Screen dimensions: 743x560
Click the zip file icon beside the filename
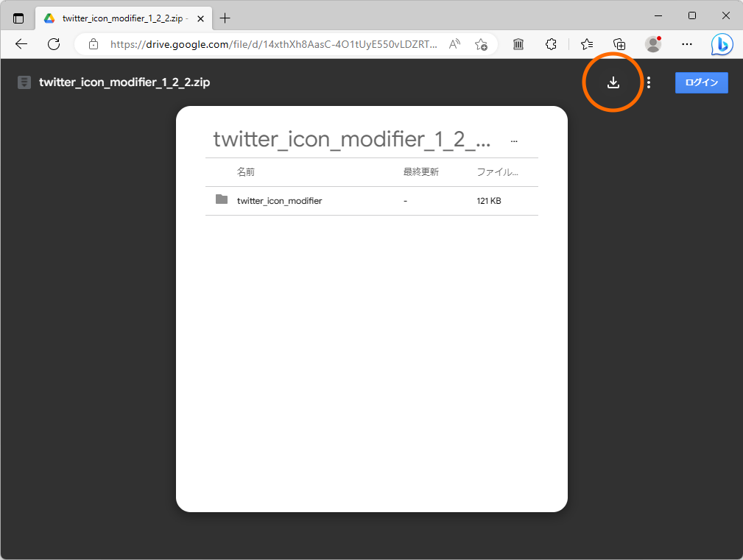click(24, 82)
